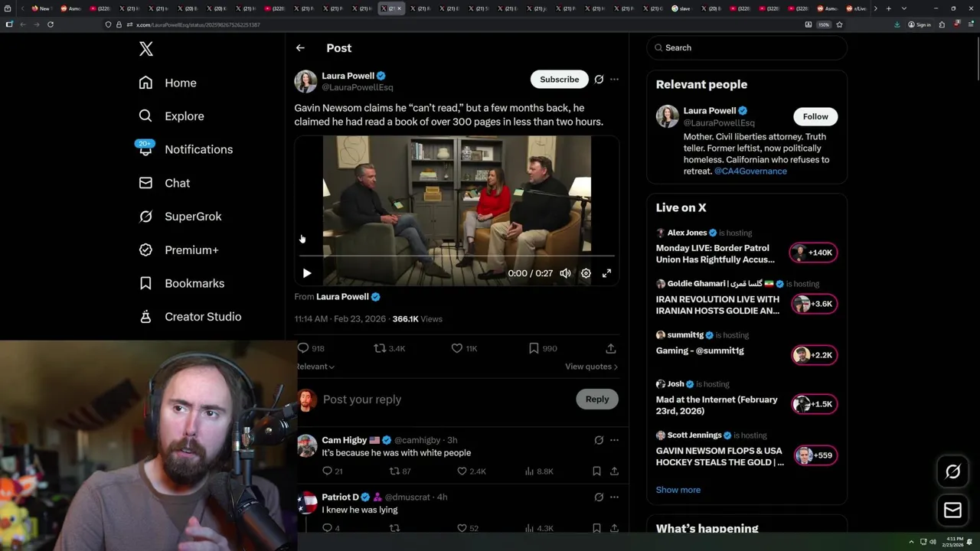
Task: Open the browser downloads icon
Action: (x=897, y=24)
